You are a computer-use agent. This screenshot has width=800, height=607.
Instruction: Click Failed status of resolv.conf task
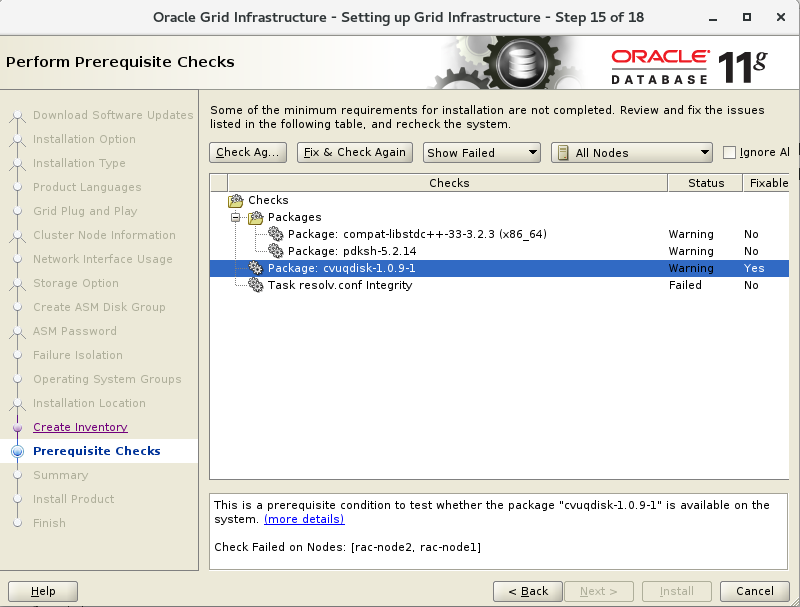coord(685,285)
